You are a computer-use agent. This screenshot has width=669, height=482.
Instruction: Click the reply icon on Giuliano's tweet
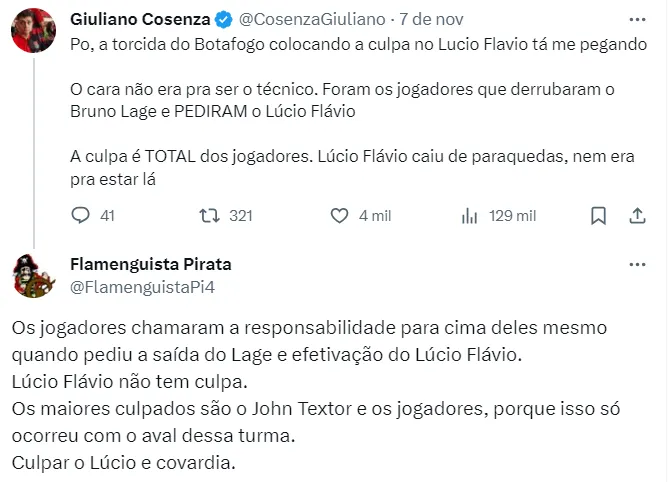[x=82, y=215]
